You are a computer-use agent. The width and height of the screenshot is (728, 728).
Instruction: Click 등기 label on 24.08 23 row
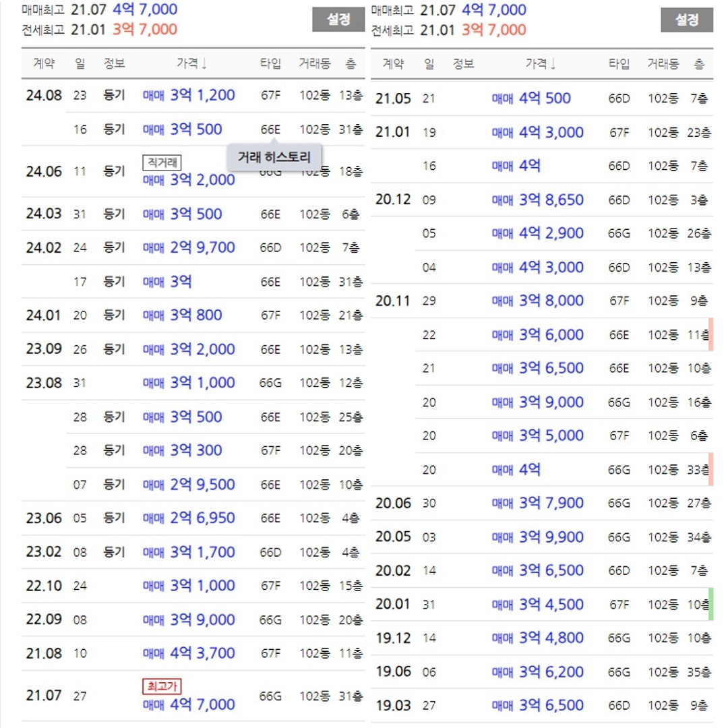point(114,95)
